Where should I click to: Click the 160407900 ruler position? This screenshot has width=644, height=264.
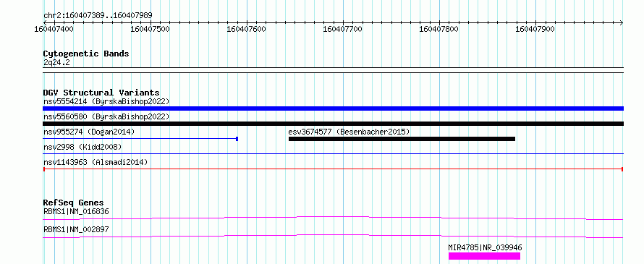(x=535, y=29)
